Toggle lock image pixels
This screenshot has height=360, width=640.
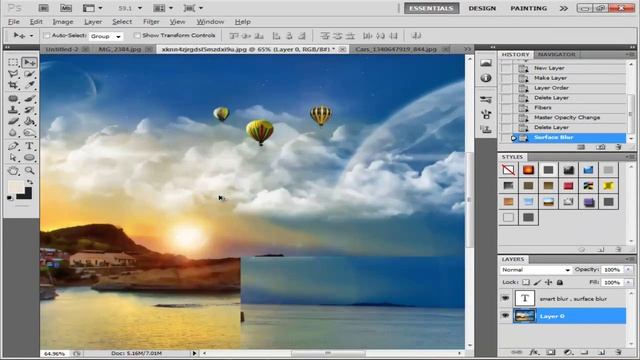[x=538, y=282]
